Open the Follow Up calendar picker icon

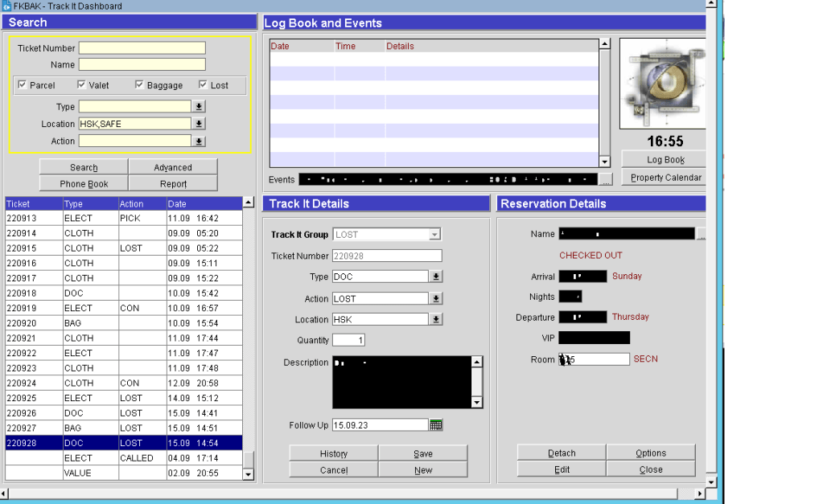[x=436, y=425]
